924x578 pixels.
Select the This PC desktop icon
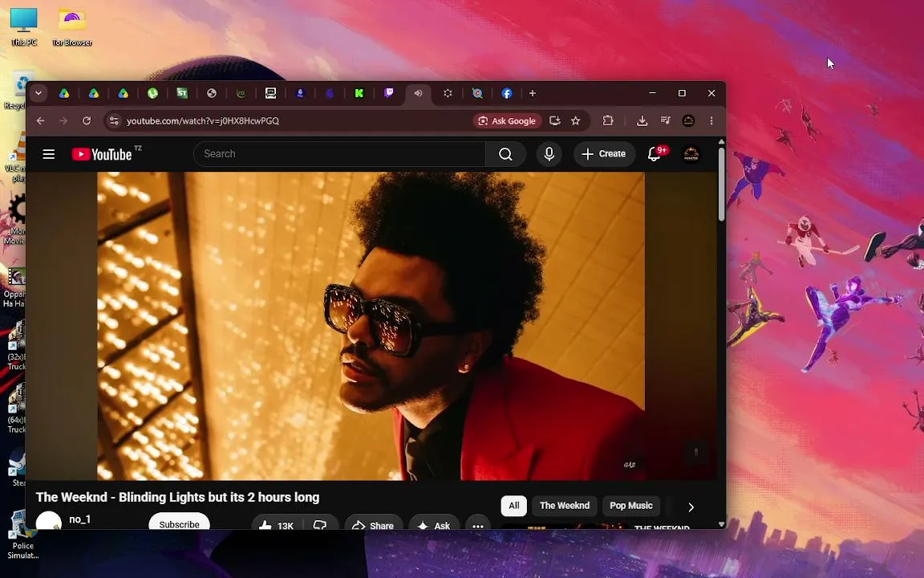click(23, 27)
